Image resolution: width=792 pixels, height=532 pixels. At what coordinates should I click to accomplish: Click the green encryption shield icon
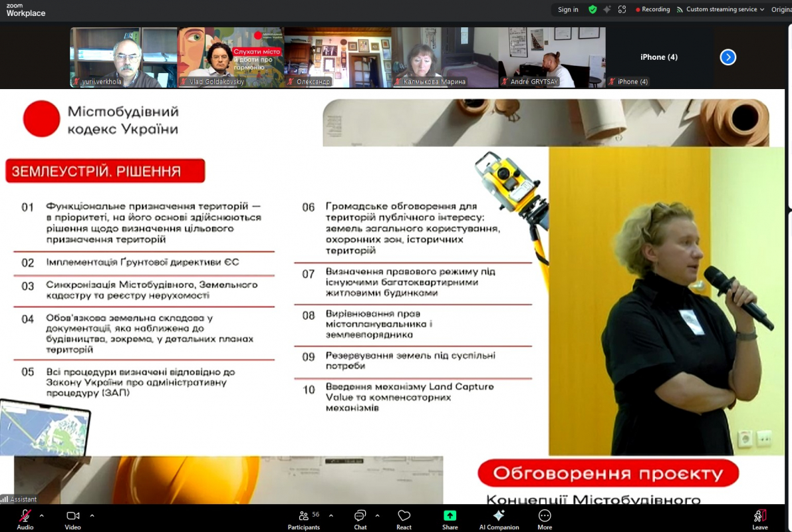pyautogui.click(x=593, y=9)
